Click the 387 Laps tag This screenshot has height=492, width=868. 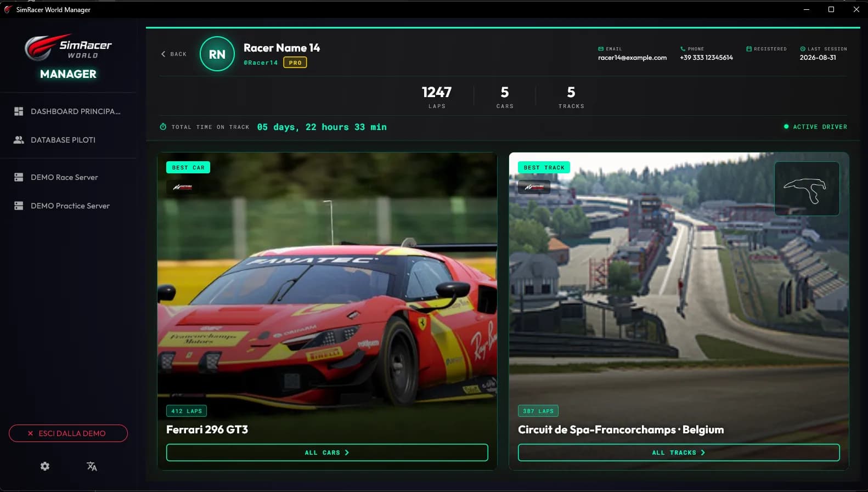tap(538, 411)
